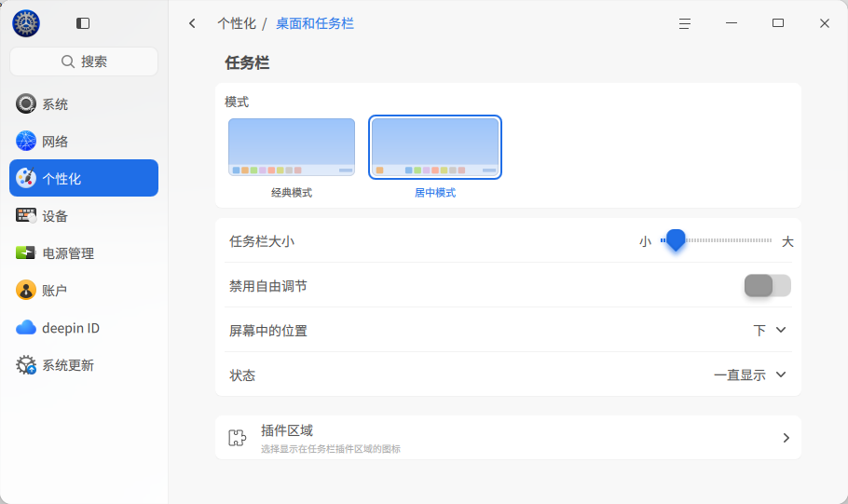Click the 经典模式 label
Screen dimensions: 848x504
(x=292, y=193)
